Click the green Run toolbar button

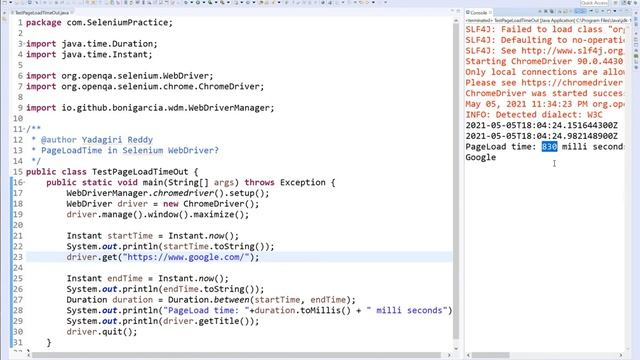click(x=198, y=2)
